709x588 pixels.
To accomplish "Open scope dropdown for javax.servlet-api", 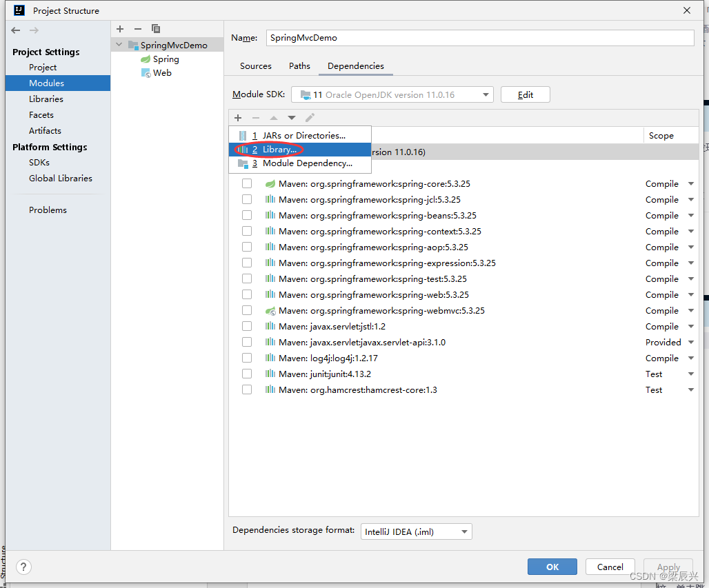I will pyautogui.click(x=691, y=343).
